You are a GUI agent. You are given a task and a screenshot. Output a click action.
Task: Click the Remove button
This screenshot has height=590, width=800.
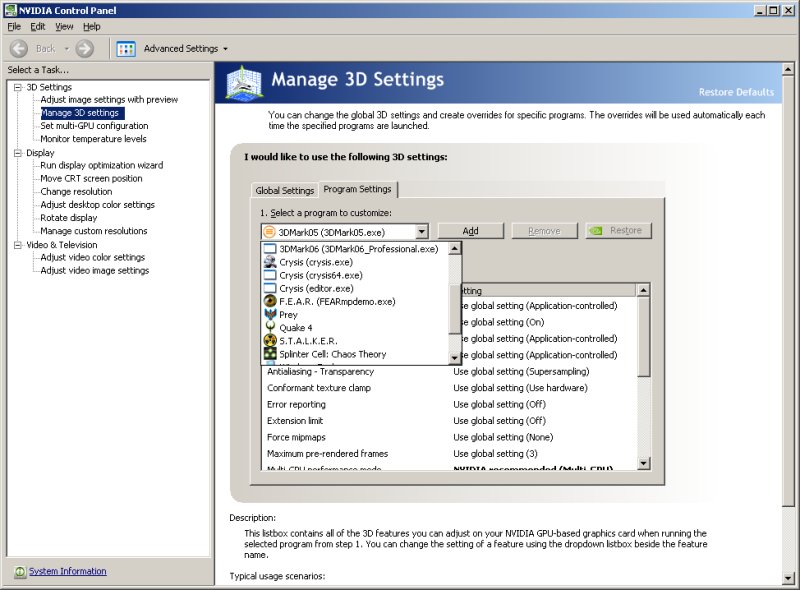click(544, 231)
